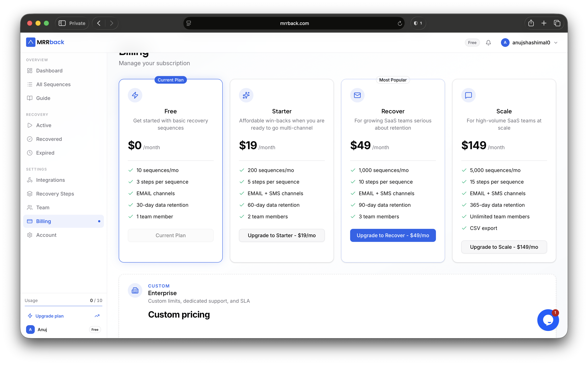This screenshot has width=588, height=365.
Task: Reload the page in address bar
Action: (x=400, y=23)
